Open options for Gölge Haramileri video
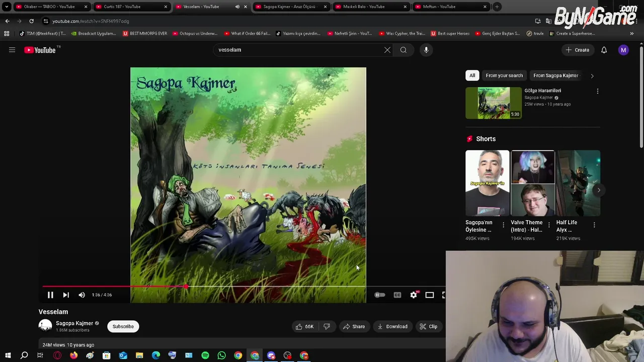 (598, 92)
